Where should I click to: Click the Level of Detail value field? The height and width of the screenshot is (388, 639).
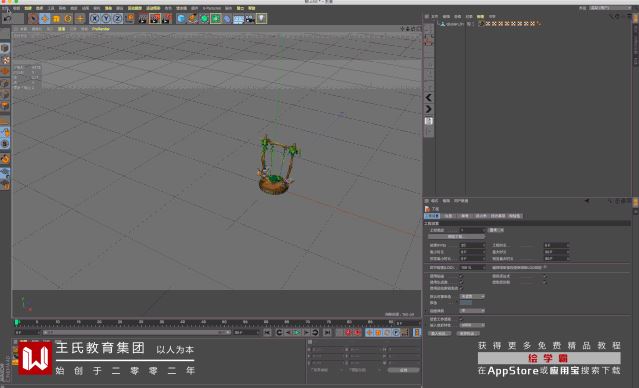[x=471, y=268]
